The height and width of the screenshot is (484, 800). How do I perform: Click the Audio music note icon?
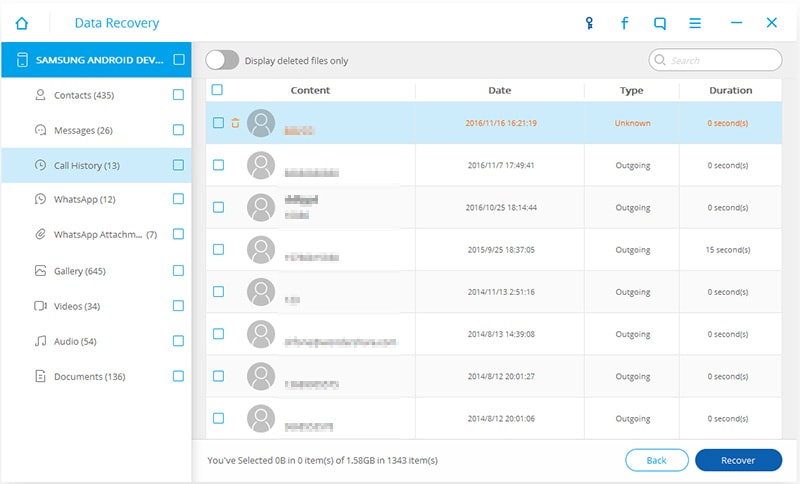tap(40, 341)
